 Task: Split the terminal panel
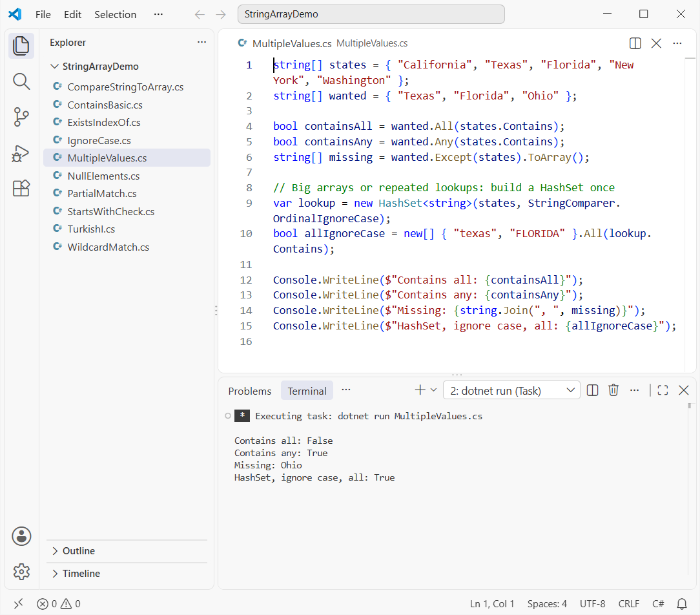tap(592, 390)
